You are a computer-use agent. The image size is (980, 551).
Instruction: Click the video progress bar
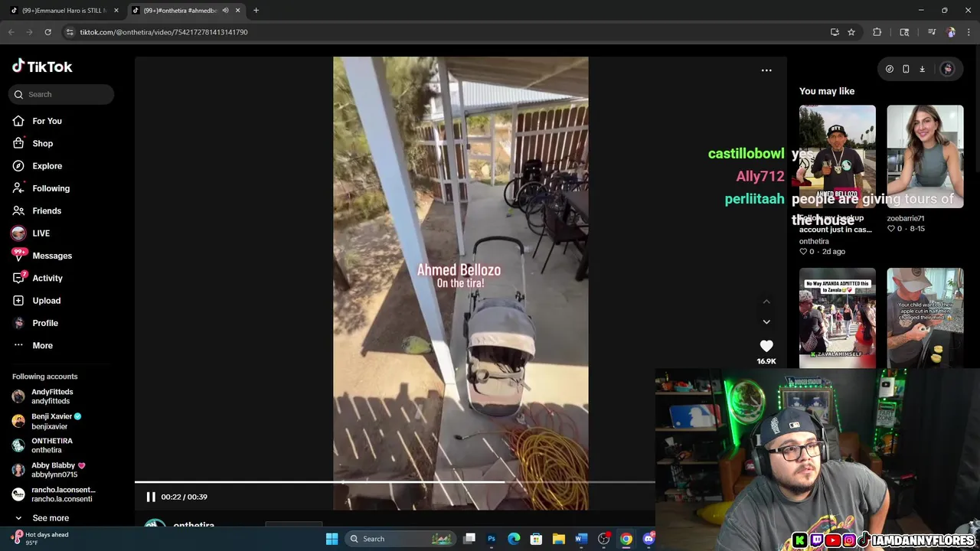[394, 482]
